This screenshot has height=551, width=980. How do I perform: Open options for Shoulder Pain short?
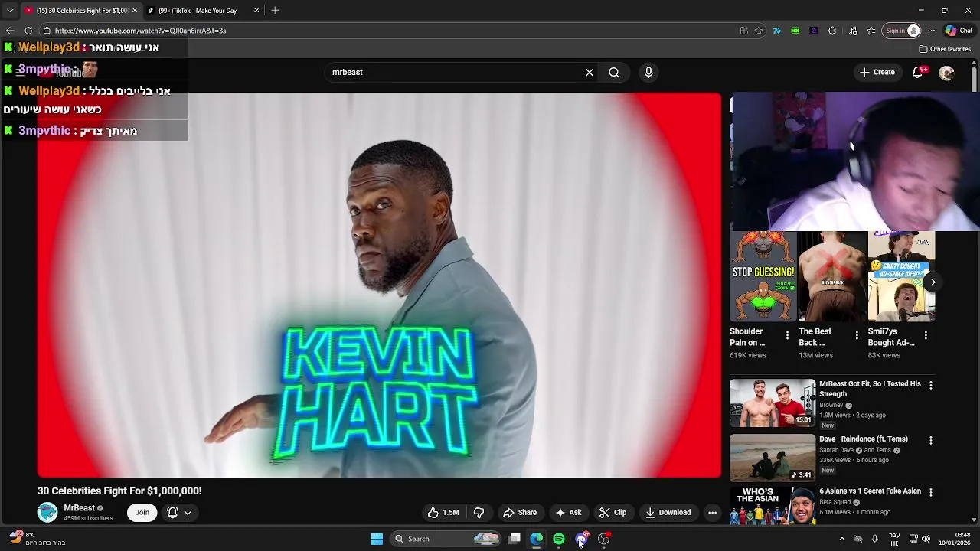coord(787,335)
